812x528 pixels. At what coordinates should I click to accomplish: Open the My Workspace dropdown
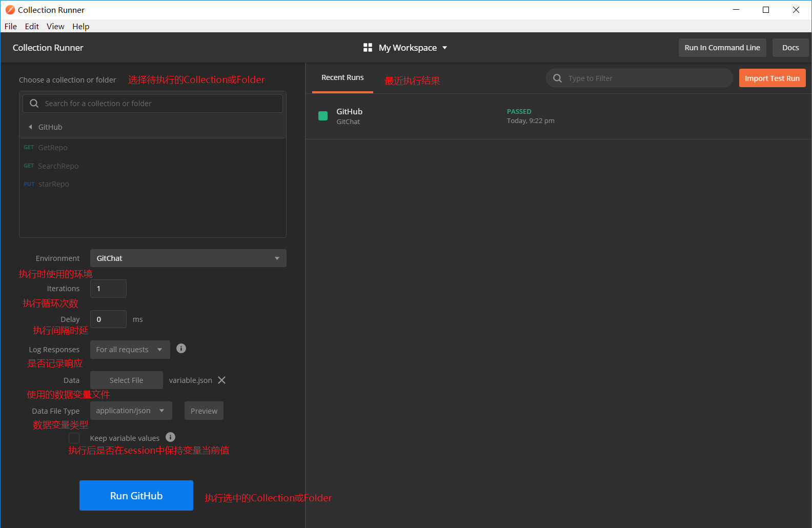(x=405, y=48)
